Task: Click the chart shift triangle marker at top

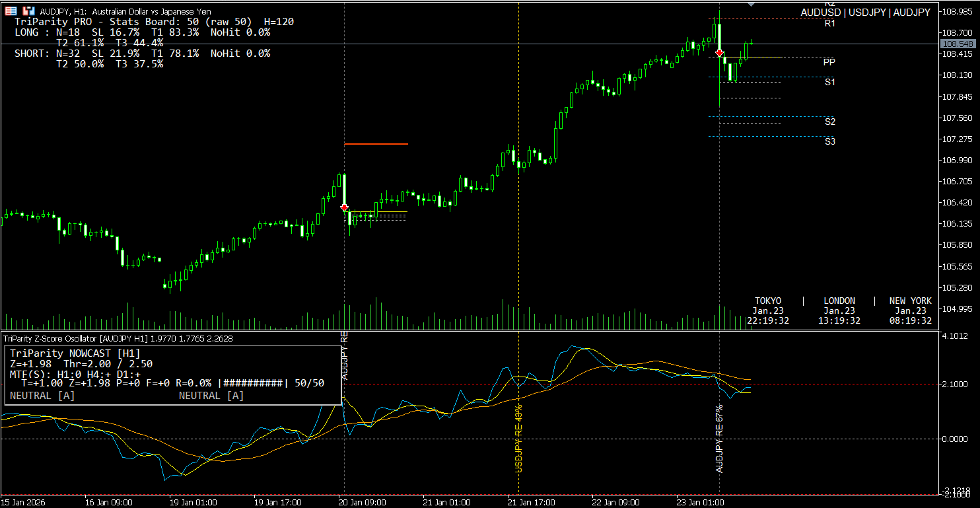Action: [x=751, y=4]
